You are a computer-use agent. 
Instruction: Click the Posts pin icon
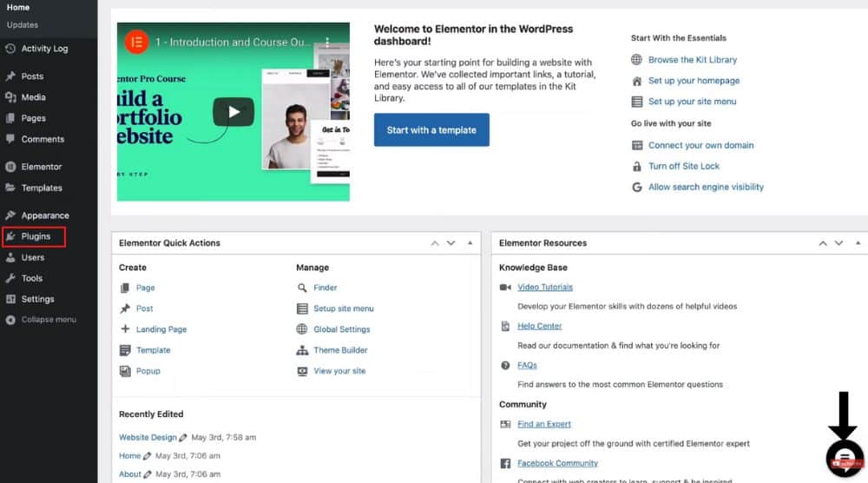click(x=10, y=76)
